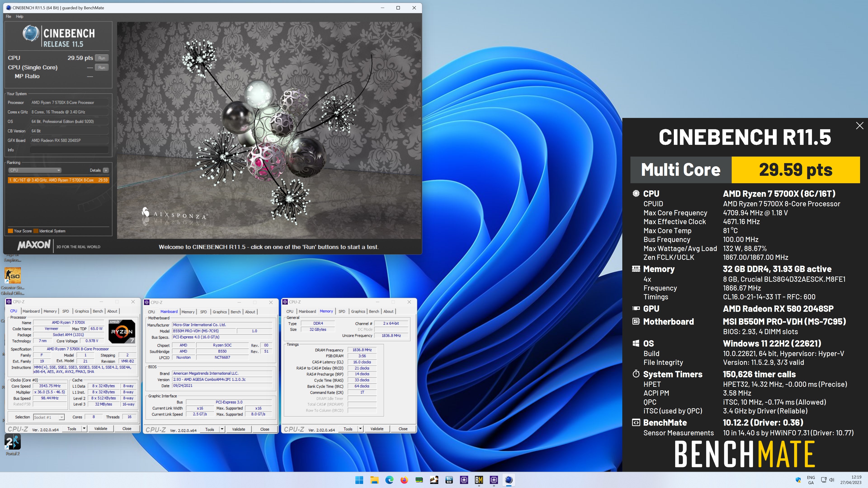Switch to CPU tab in CPU-Z Mainboard window
Viewport: 868px width, 488px height.
pos(152,312)
